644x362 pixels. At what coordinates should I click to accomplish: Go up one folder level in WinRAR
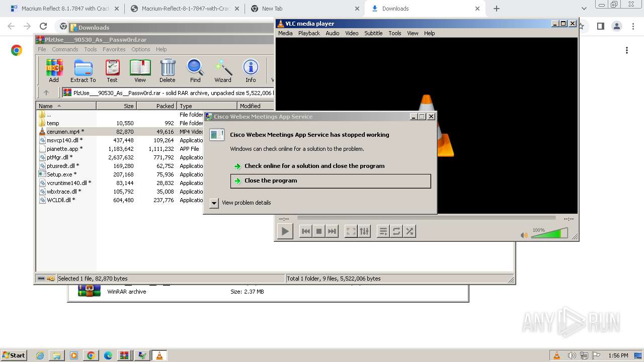pos(46,93)
